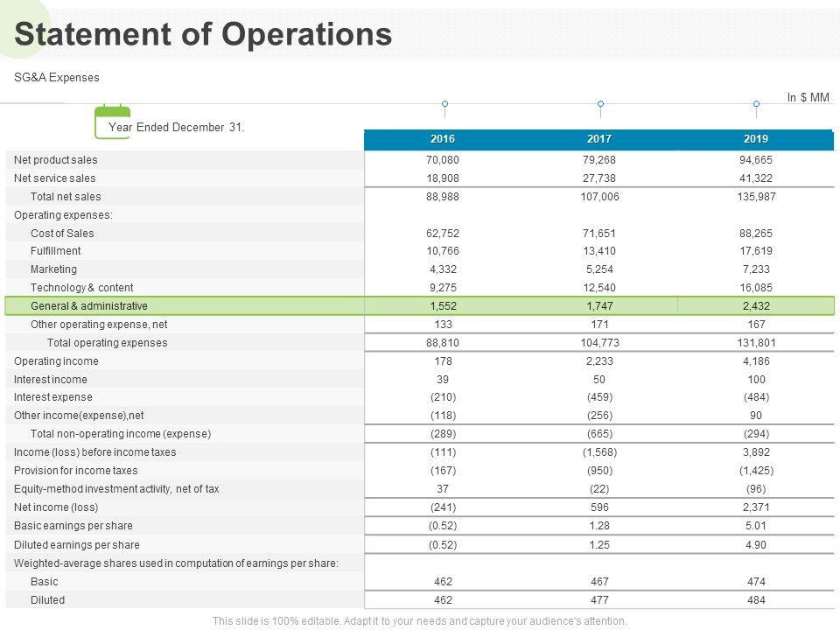Click the In $ MM units label
Image resolution: width=840 pixels, height=630 pixels.
click(x=808, y=98)
